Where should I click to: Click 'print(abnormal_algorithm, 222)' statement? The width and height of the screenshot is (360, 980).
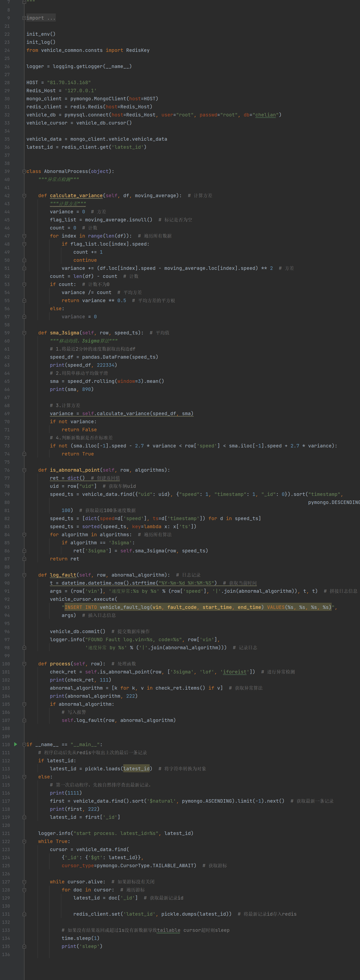click(94, 696)
